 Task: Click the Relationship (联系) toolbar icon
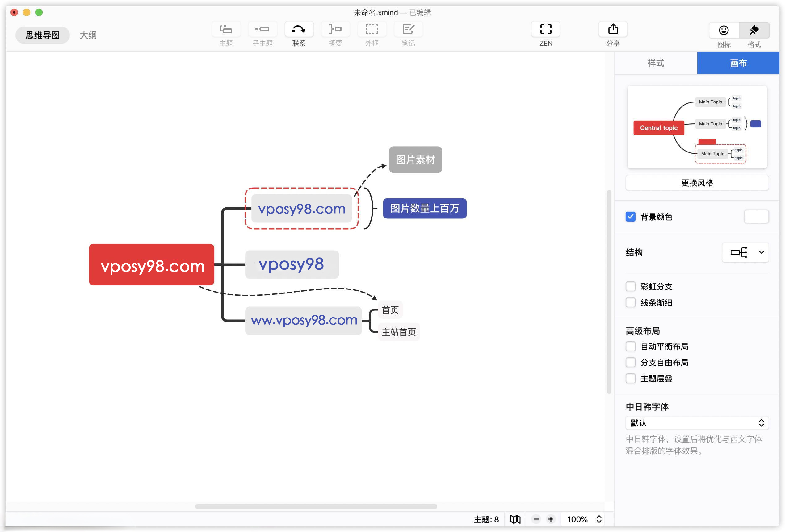(x=299, y=30)
